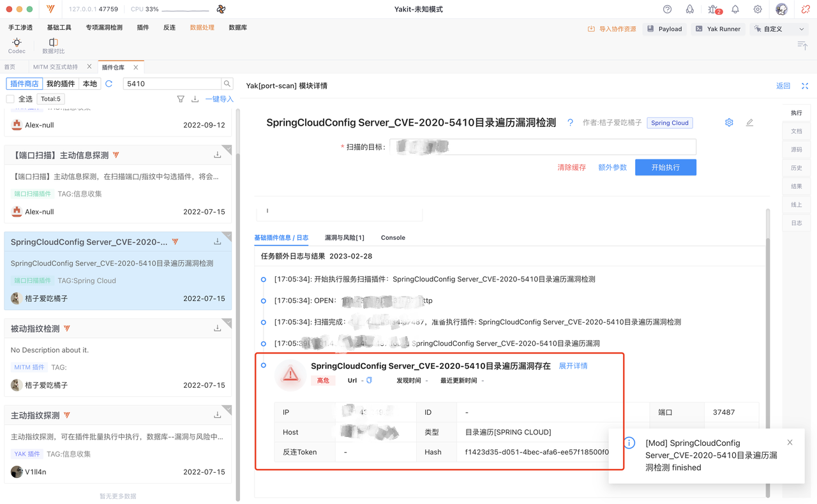Close the MITM 交互式劫持 tab
Screen dimensions: 817x504
(89, 66)
